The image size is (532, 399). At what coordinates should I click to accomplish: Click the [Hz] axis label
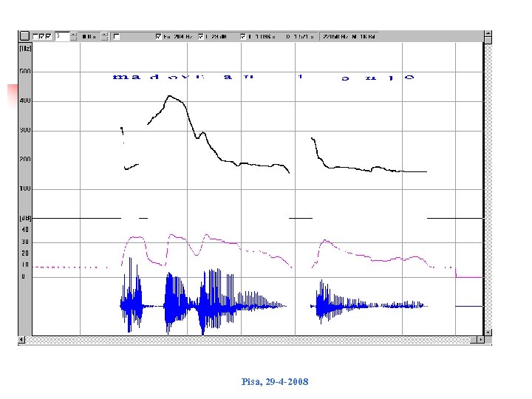tap(25, 49)
